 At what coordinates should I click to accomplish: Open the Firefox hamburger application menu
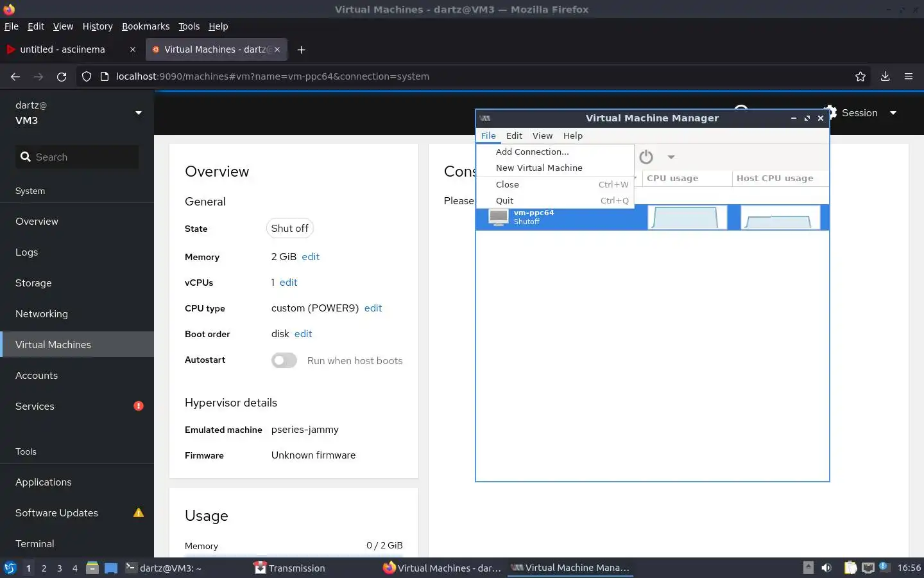pyautogui.click(x=909, y=76)
